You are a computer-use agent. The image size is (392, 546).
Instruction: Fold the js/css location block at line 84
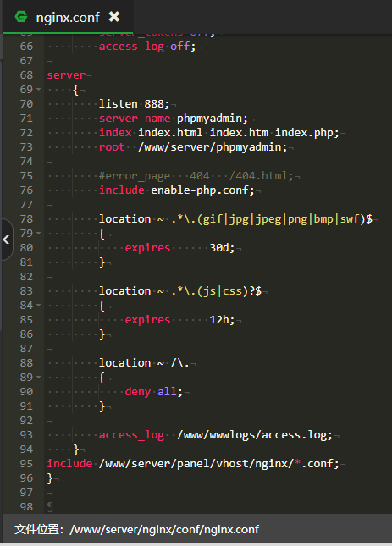click(x=39, y=306)
